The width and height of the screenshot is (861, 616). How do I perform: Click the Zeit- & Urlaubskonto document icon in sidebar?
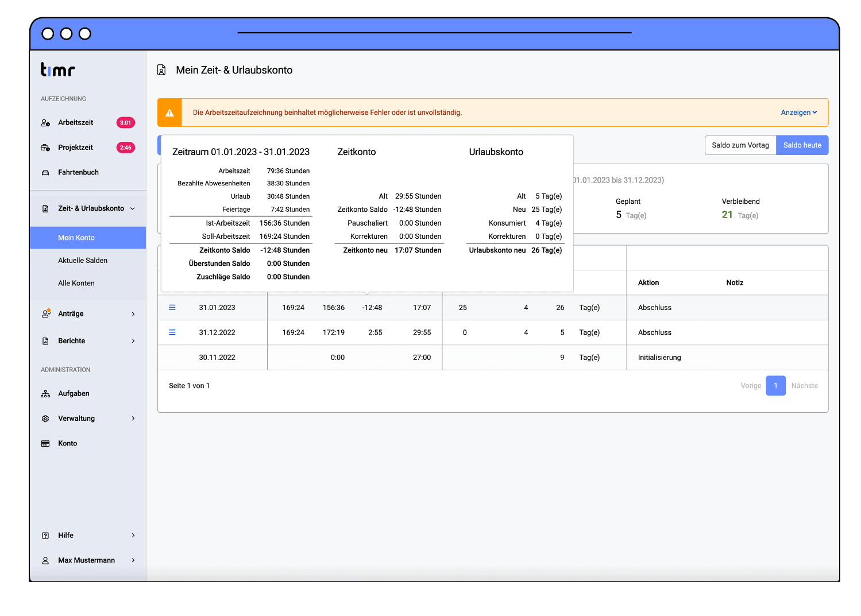(45, 208)
